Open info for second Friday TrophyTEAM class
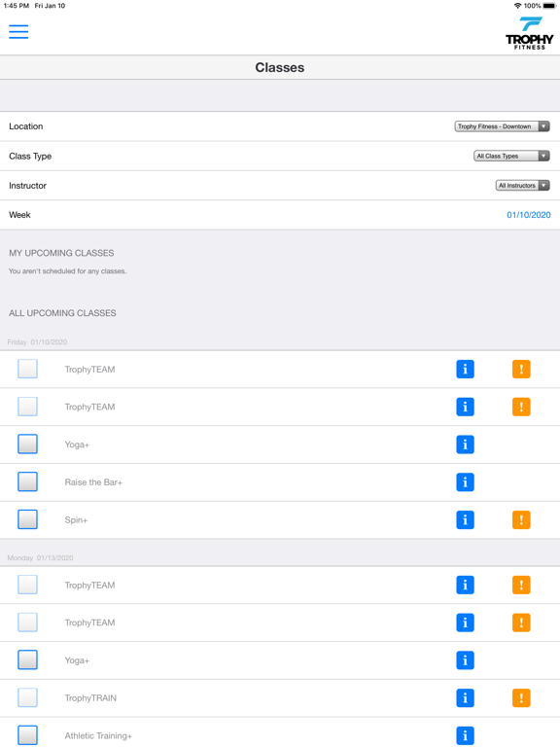The height and width of the screenshot is (747, 560). pyautogui.click(x=465, y=407)
